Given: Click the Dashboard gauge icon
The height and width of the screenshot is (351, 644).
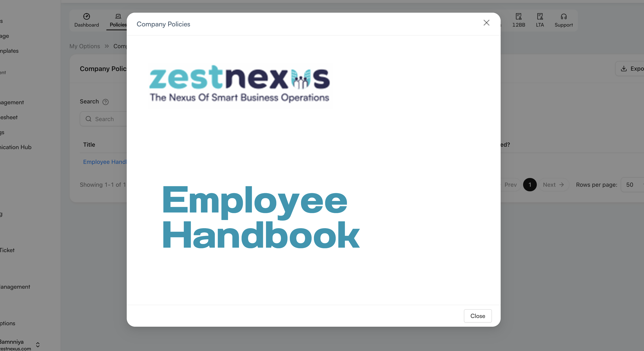Looking at the screenshot, I should click(x=86, y=16).
